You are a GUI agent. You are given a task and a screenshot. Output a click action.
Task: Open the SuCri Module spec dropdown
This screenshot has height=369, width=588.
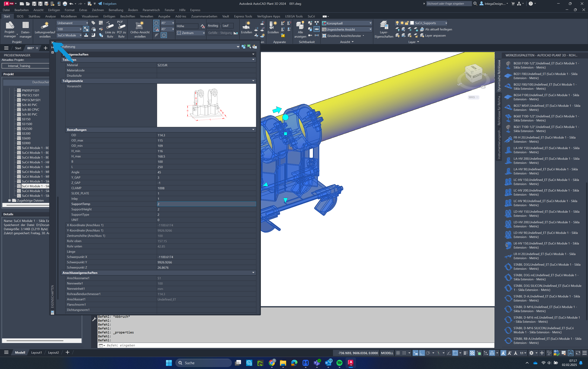[x=69, y=35]
